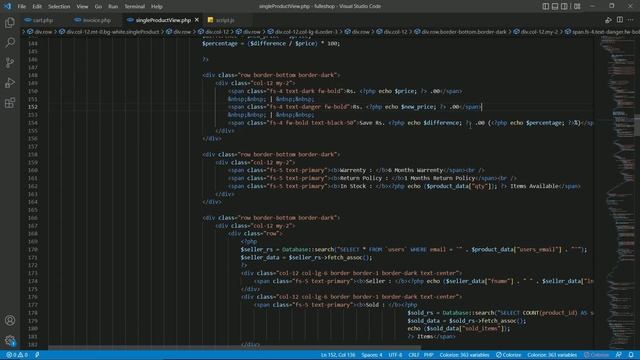Click breadcrumb div.row.border-bottom.border-dark

pos(460,32)
